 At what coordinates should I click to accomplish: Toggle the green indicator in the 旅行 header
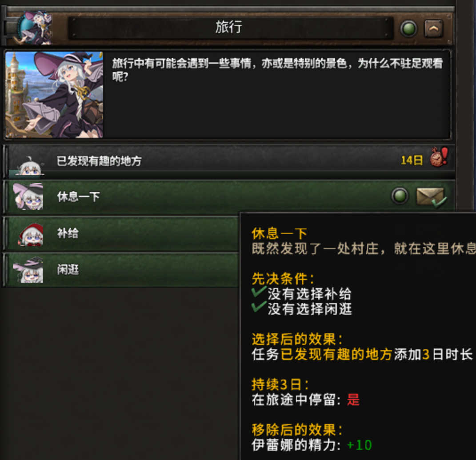tap(408, 29)
